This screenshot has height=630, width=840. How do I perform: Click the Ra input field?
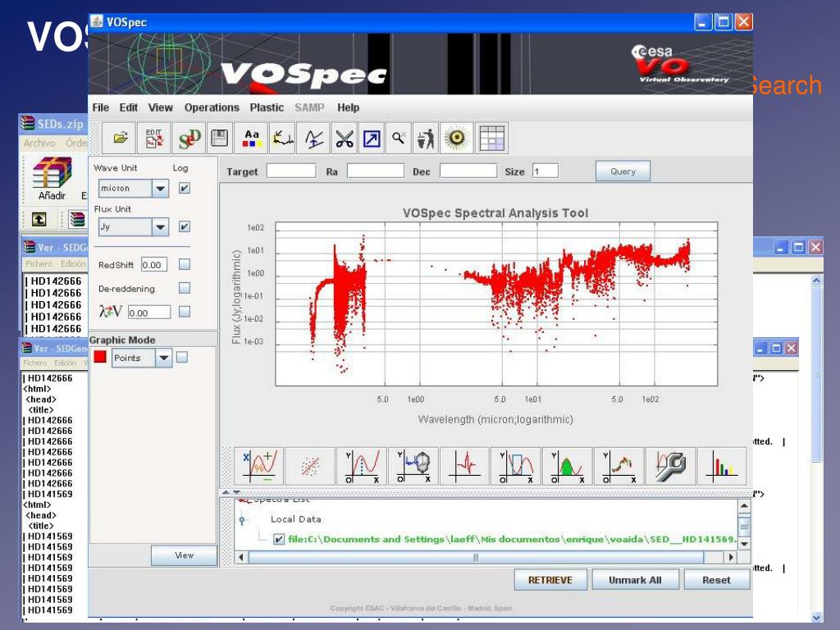point(376,171)
